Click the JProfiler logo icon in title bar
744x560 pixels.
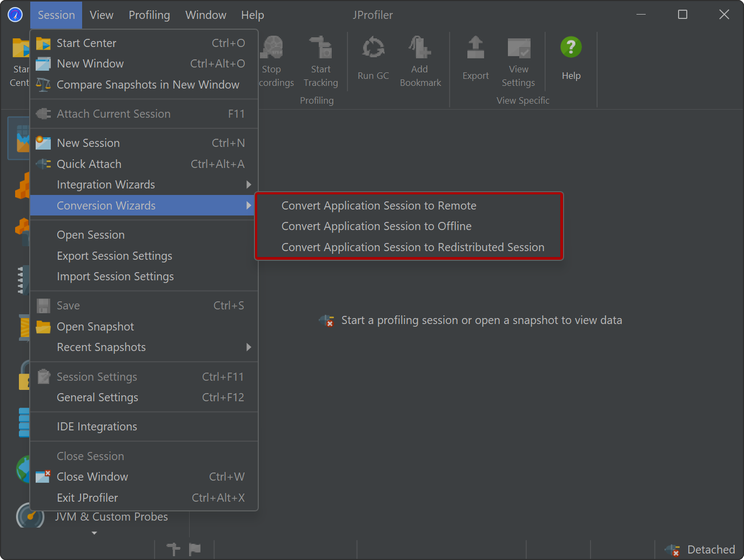point(15,15)
